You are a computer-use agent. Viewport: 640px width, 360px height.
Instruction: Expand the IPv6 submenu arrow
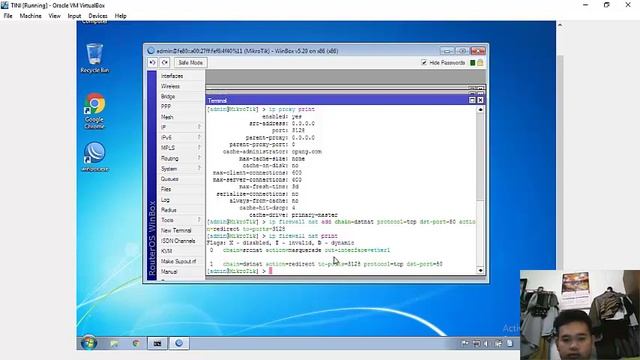click(199, 138)
